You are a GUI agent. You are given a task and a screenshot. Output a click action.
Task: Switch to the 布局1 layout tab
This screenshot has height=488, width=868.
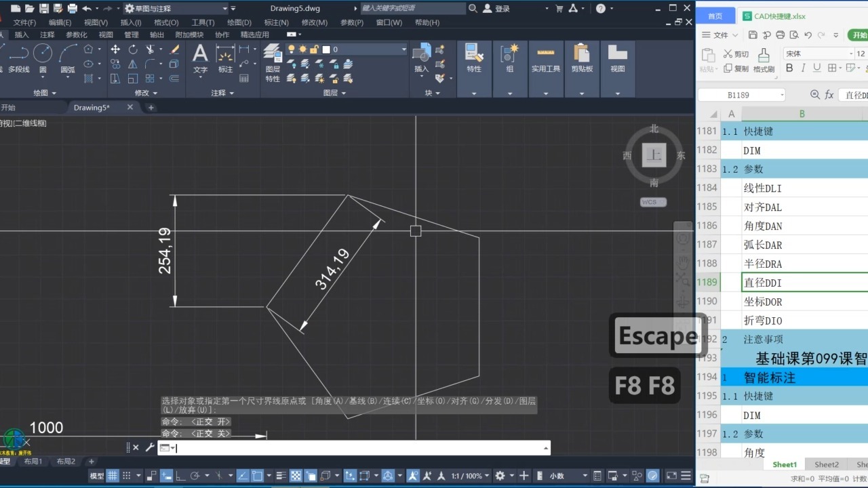coord(33,462)
